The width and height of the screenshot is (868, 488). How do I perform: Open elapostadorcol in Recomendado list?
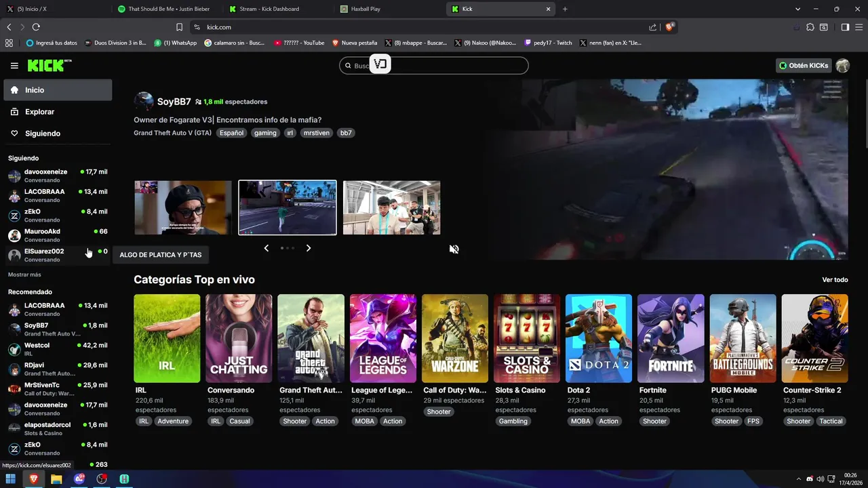pyautogui.click(x=58, y=428)
